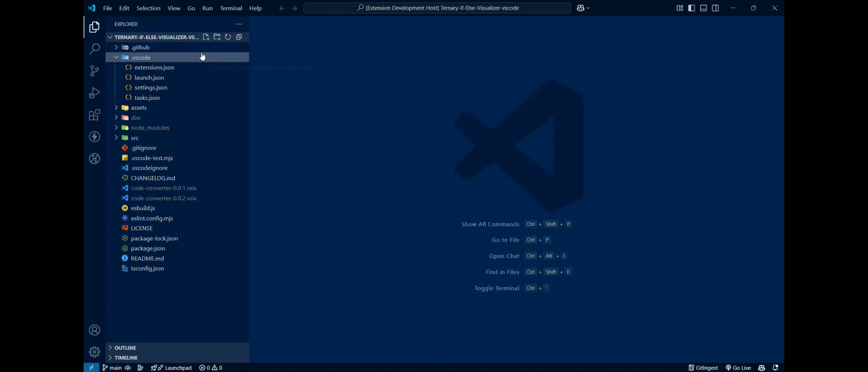868x372 pixels.
Task: Open Copilot chat menu in title bar
Action: pos(583,8)
